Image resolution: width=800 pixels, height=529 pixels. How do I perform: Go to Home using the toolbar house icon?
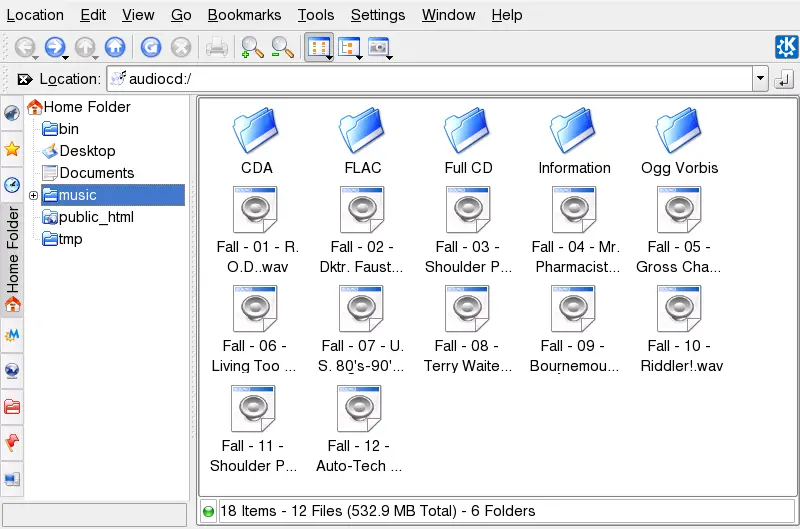[x=116, y=47]
